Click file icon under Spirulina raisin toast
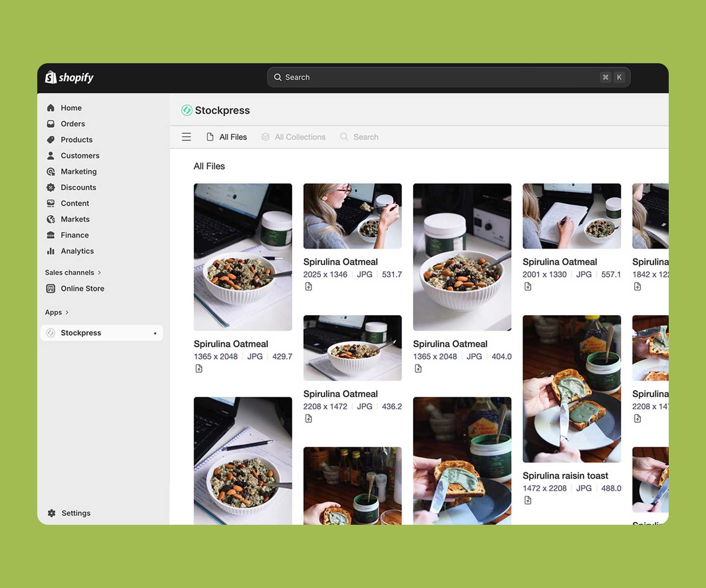Viewport: 706px width, 588px height. point(528,500)
